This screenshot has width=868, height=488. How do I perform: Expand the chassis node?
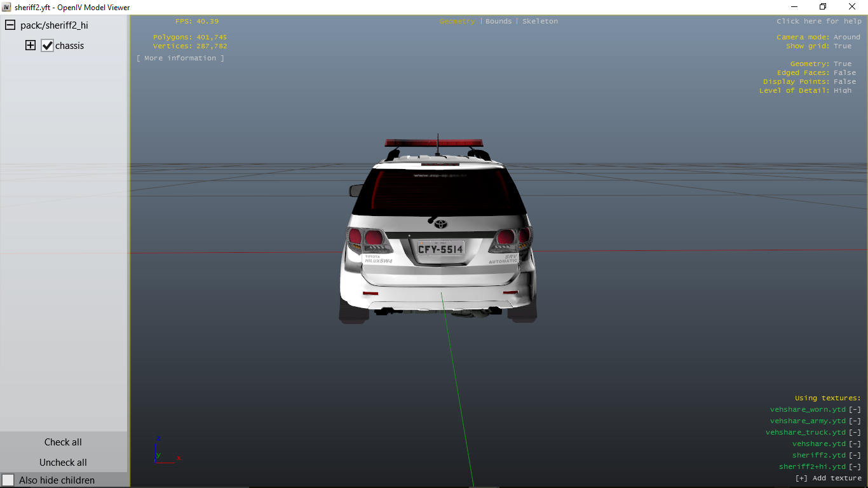31,45
